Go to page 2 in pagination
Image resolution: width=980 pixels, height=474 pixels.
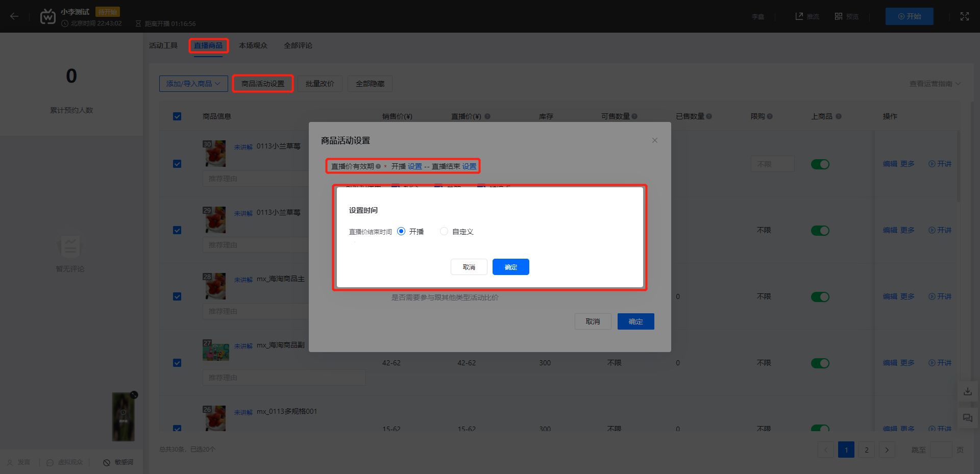(867, 450)
